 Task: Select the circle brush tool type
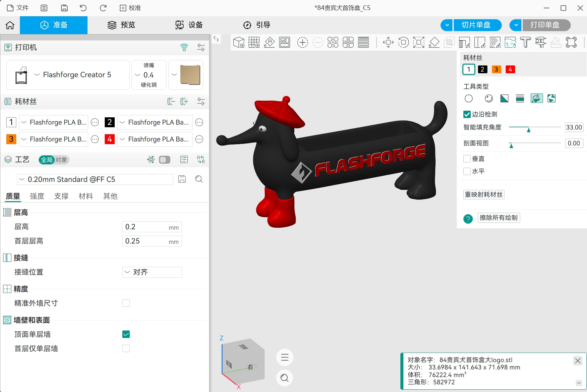point(469,98)
